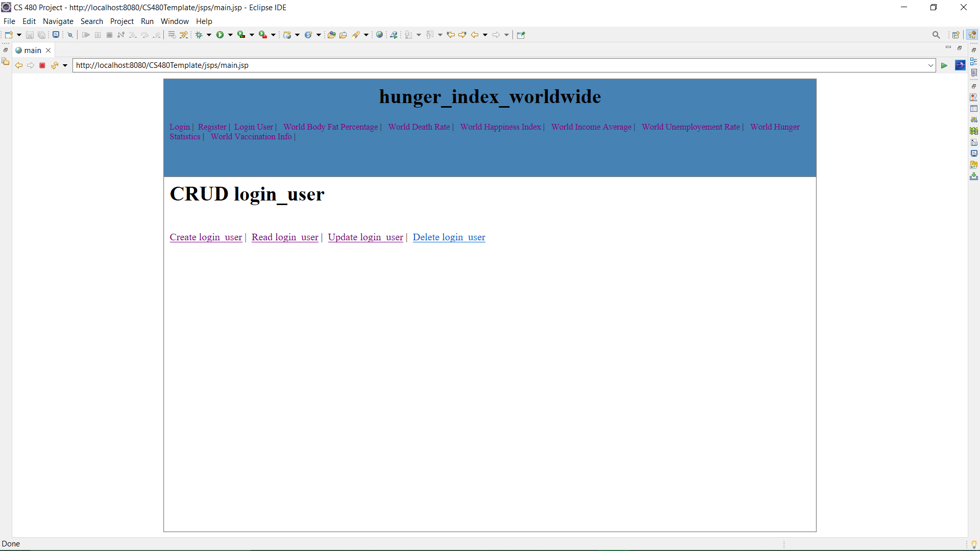Click the Delete login_user link
Viewport: 980px width, 551px height.
[x=449, y=237]
